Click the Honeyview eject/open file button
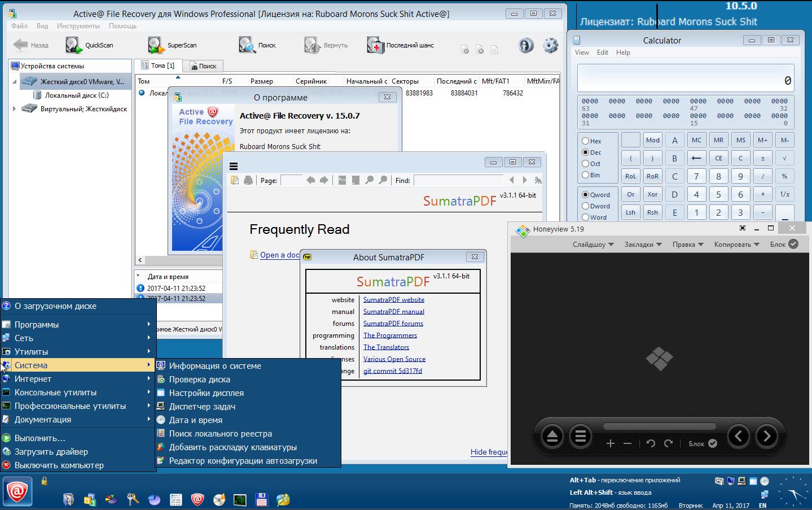The height and width of the screenshot is (510, 812). coord(552,437)
